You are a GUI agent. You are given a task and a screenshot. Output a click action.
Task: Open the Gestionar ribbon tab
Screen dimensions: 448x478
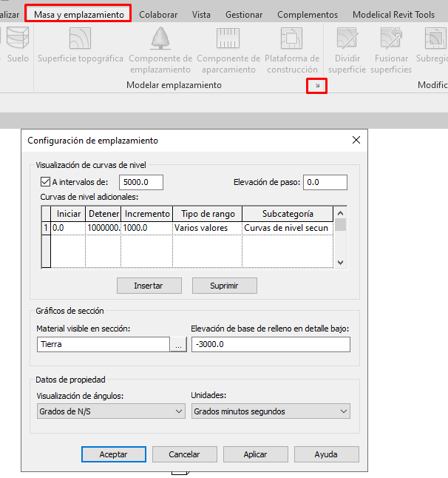click(244, 15)
